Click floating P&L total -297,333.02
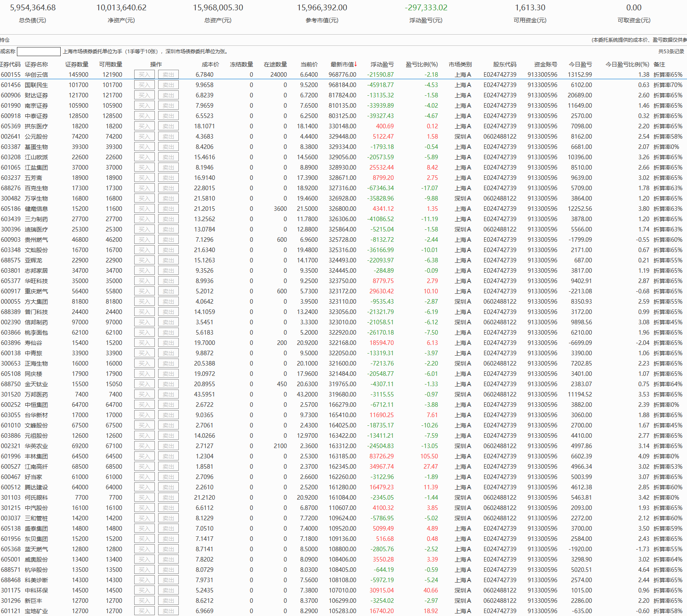The image size is (687, 616). click(x=426, y=8)
